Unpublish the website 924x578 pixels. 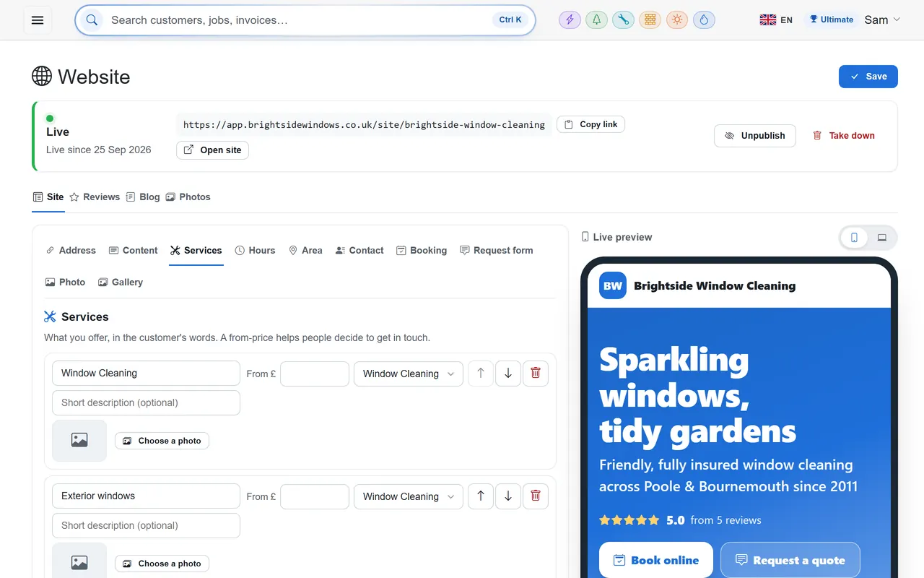pyautogui.click(x=755, y=136)
